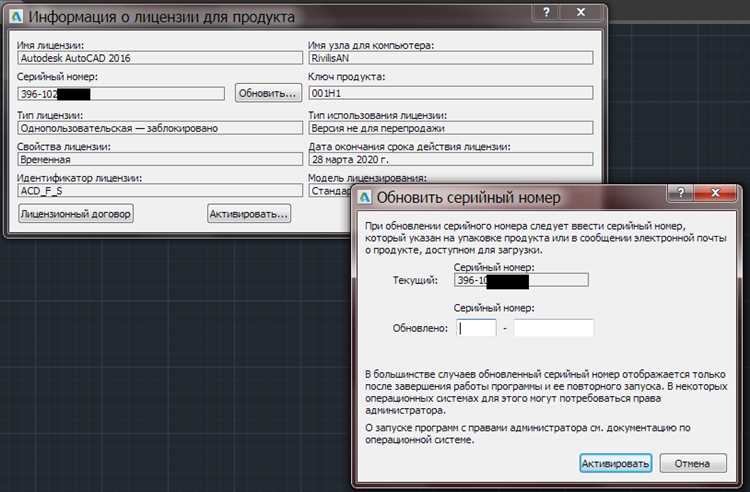The image size is (750, 492).
Task: Click the licensing model field Стандарт
Action: (331, 191)
